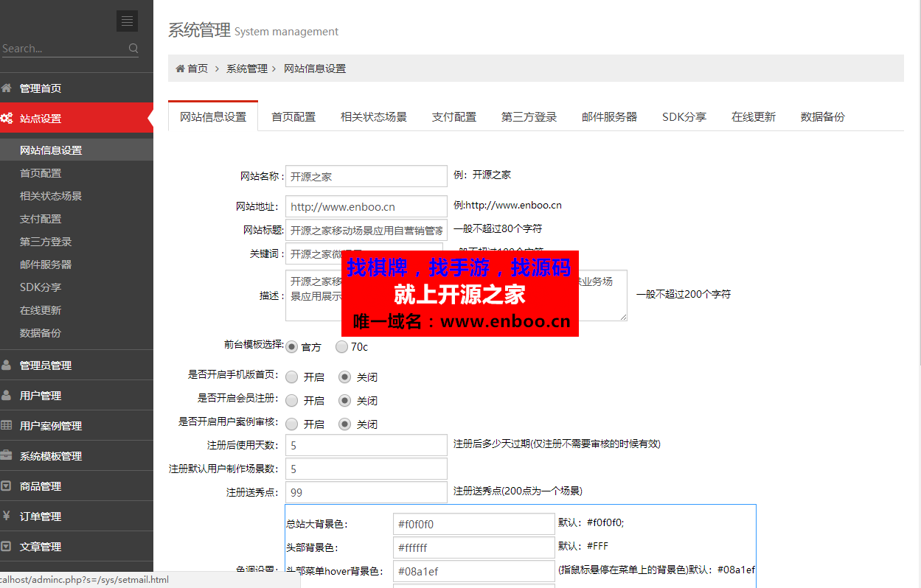Switch to the 相关状态场景 tab
921x588 pixels.
tap(374, 116)
